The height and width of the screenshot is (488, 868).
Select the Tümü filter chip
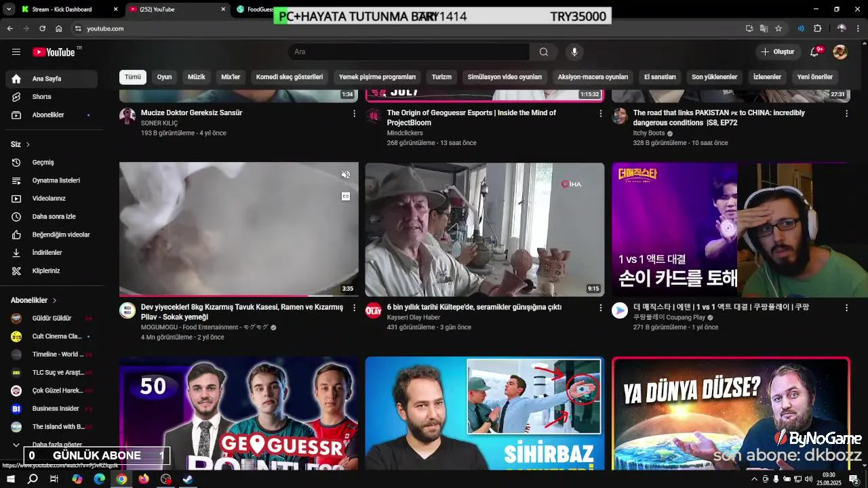[x=133, y=77]
